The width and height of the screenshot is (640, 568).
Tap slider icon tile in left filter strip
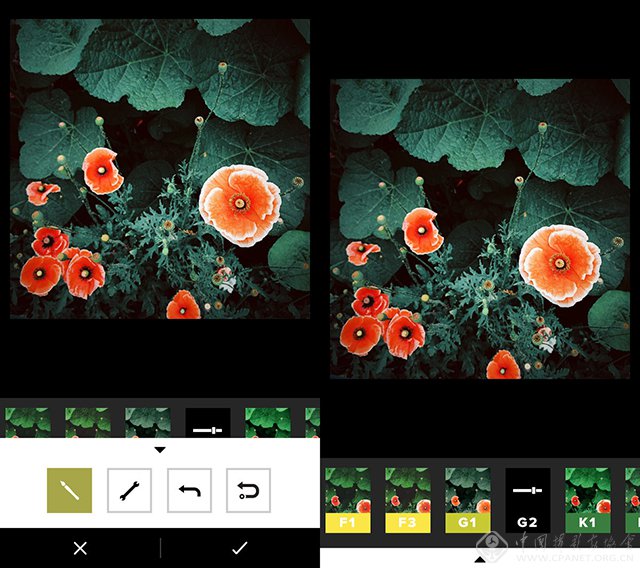click(208, 424)
